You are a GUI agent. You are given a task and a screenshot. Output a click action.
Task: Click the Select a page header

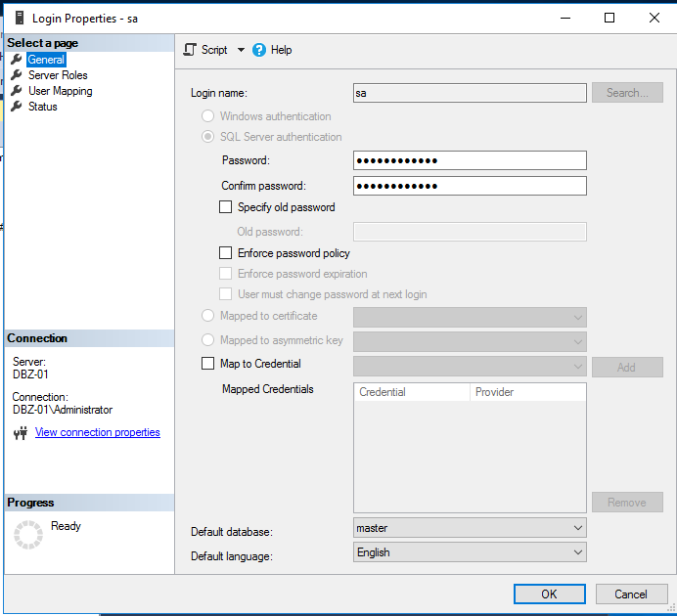(89, 43)
